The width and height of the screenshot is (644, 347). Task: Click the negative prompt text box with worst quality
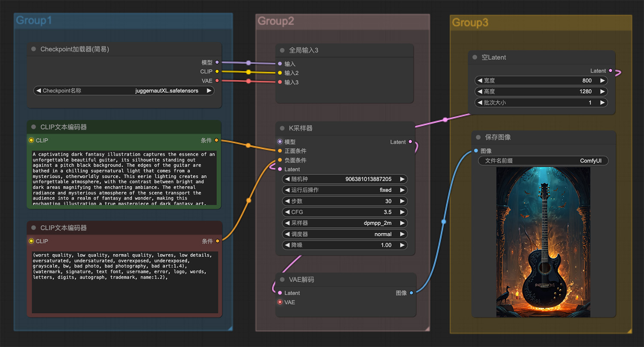[125, 282]
